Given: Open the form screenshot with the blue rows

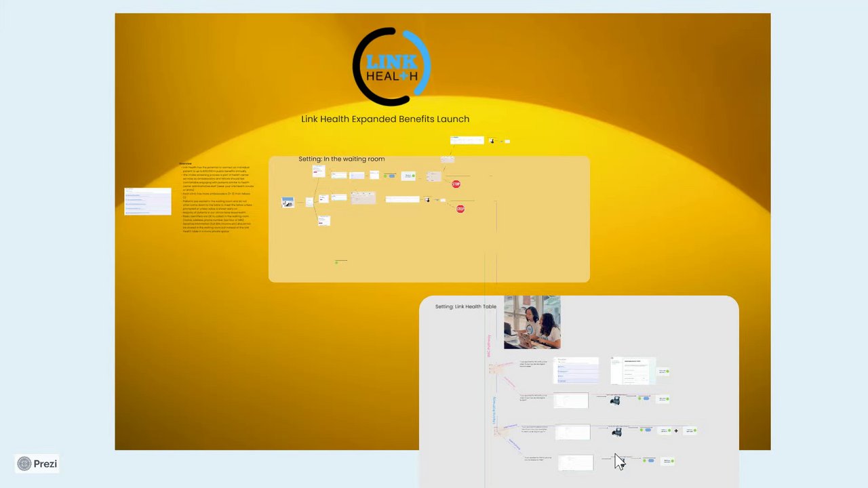Looking at the screenshot, I should point(576,371).
